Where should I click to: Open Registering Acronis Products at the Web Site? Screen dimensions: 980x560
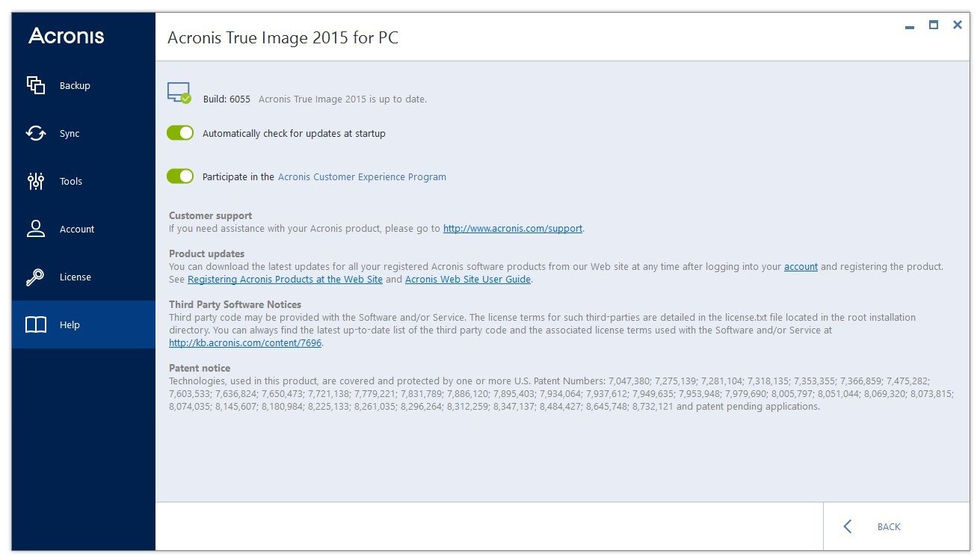pyautogui.click(x=285, y=280)
